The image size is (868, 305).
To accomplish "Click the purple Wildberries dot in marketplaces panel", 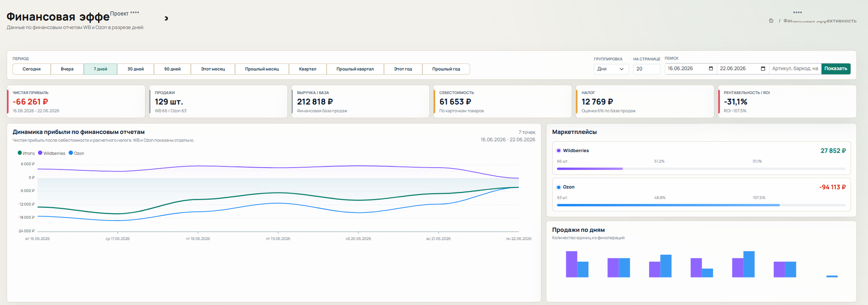I will pos(558,151).
